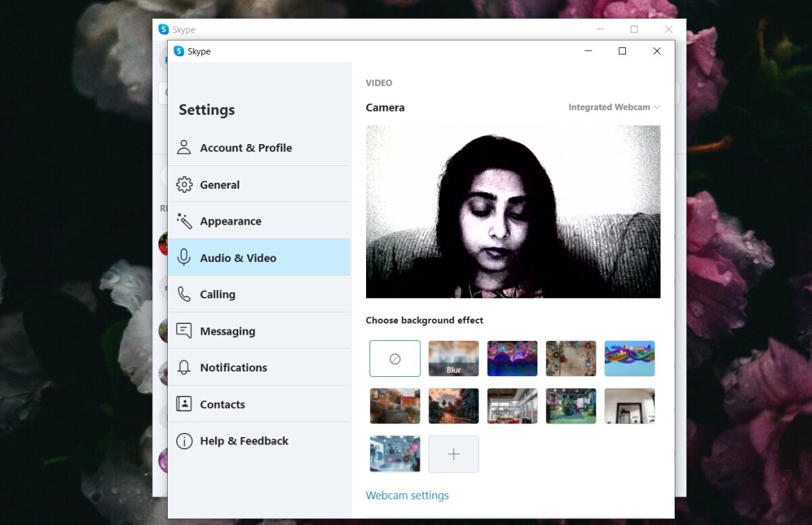Click the Audio & Video microphone icon
Image resolution: width=812 pixels, height=525 pixels.
click(x=184, y=258)
